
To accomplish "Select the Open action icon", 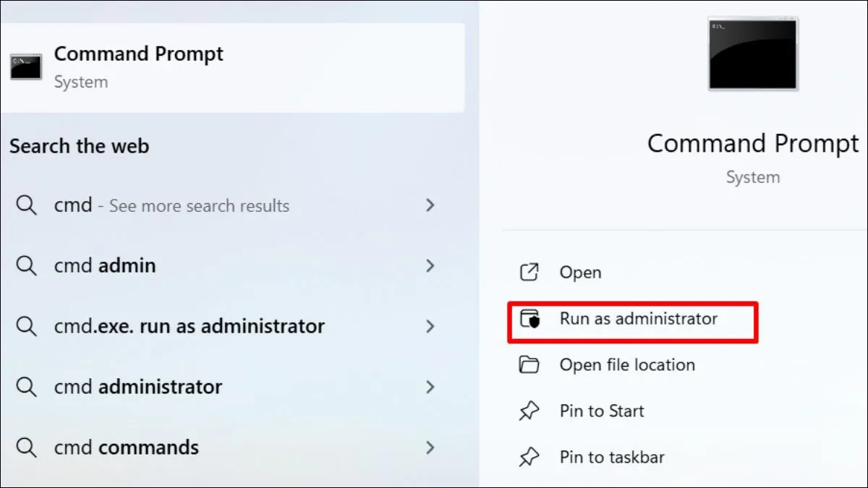I will click(x=529, y=273).
